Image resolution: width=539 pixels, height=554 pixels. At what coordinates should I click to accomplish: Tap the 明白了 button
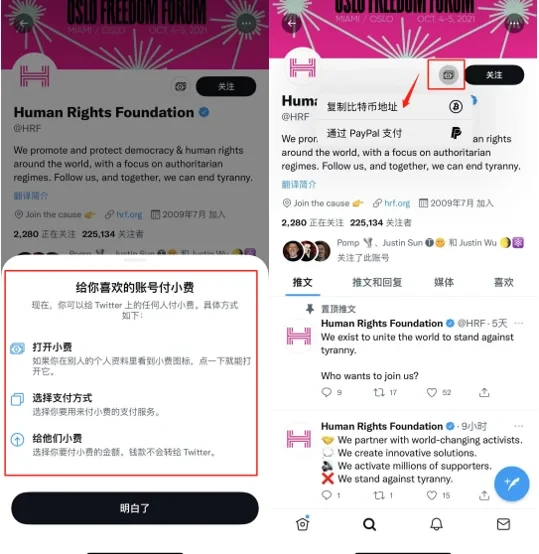pos(135,508)
